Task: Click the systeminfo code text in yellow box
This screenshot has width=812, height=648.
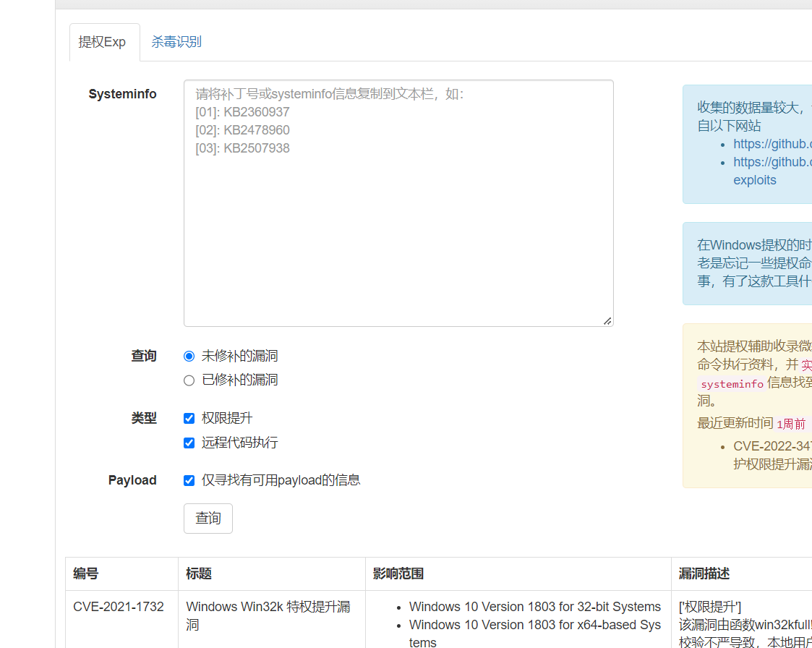Action: click(732, 384)
